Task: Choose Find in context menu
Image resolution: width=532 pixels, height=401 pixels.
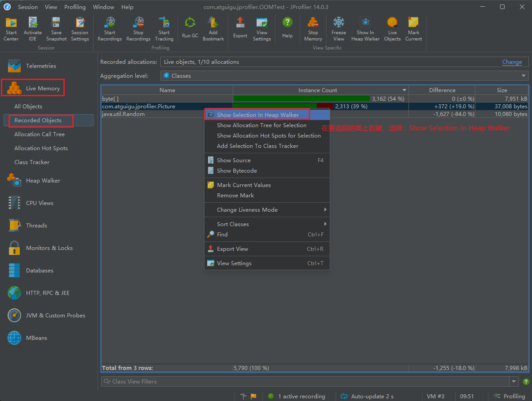Action: 267,235
